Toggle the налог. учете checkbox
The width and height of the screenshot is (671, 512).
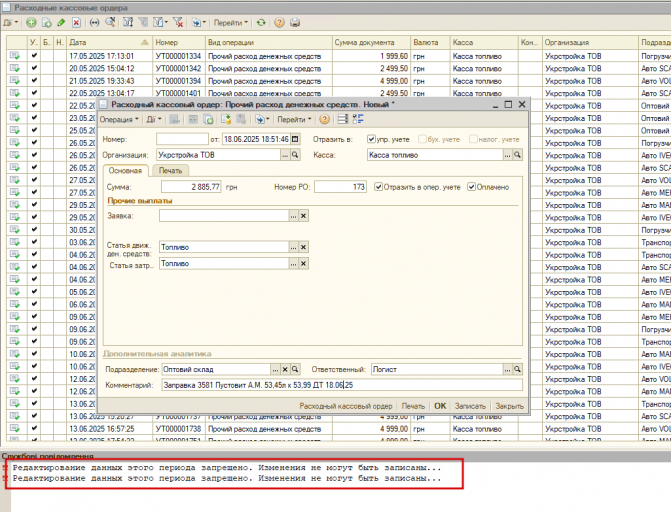pyautogui.click(x=473, y=139)
